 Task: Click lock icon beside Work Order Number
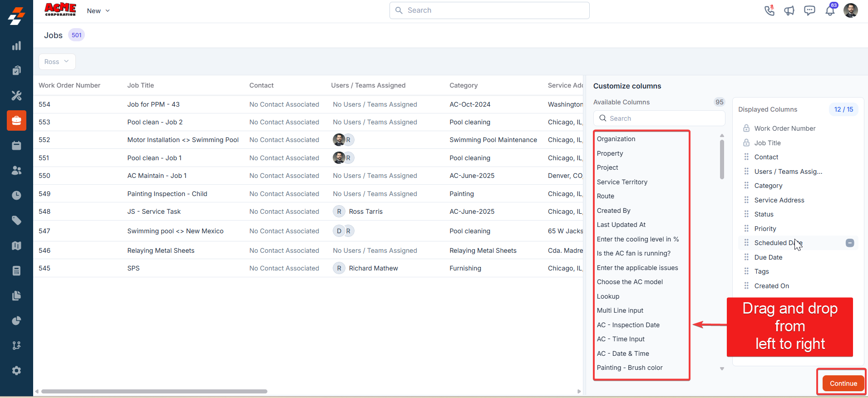click(746, 128)
